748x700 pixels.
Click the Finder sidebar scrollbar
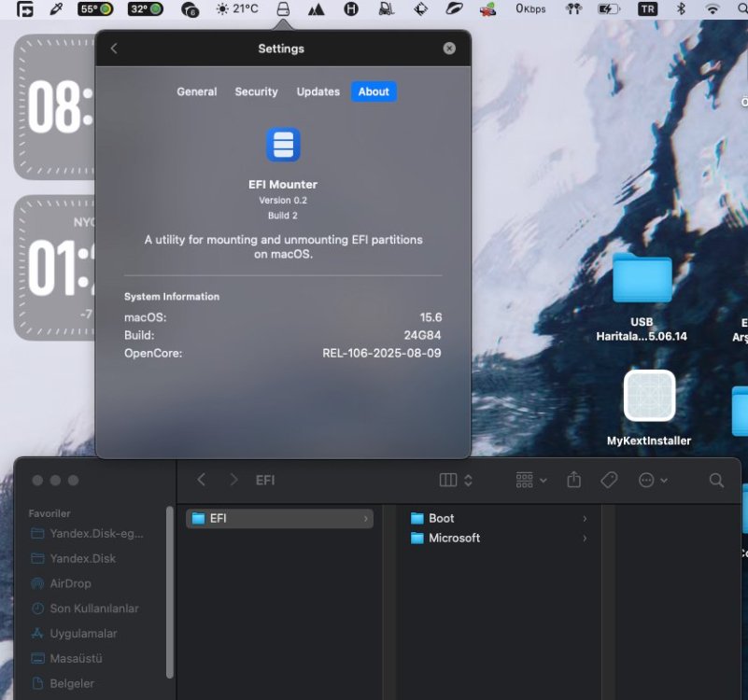(169, 592)
